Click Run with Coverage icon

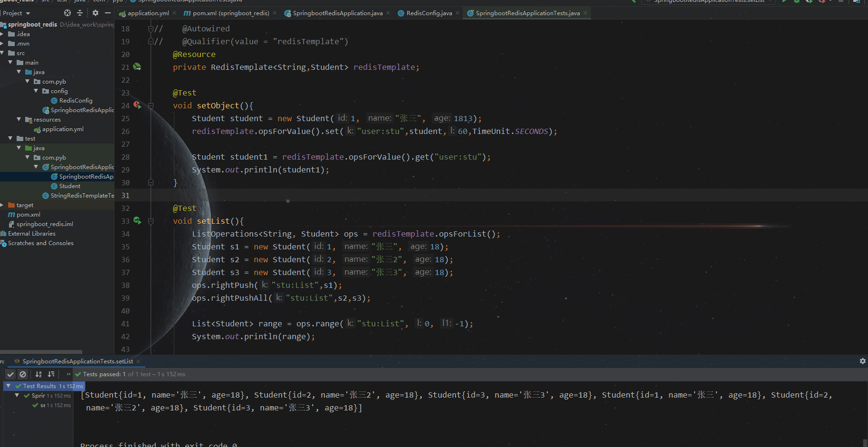(809, 1)
